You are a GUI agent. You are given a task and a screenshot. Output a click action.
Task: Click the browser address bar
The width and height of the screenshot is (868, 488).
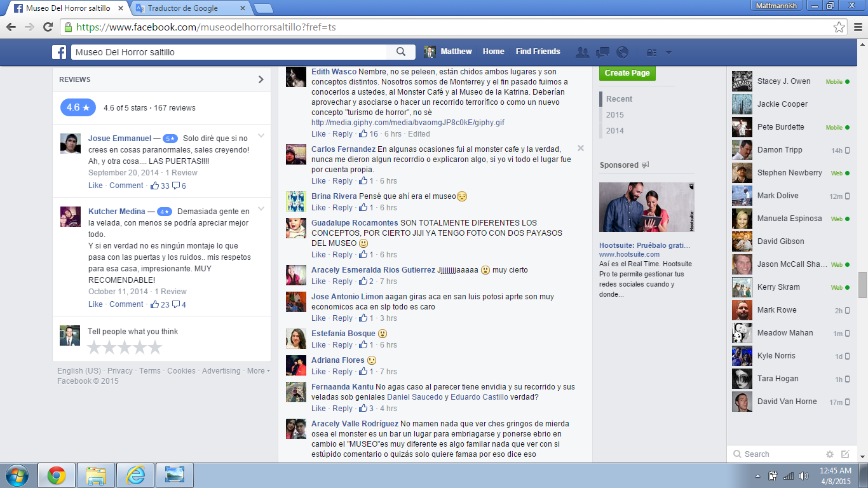click(446, 27)
